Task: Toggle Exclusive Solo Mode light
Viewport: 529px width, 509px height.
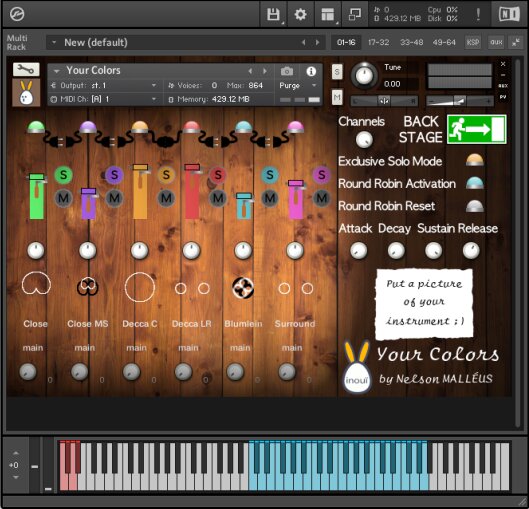Action: click(475, 160)
